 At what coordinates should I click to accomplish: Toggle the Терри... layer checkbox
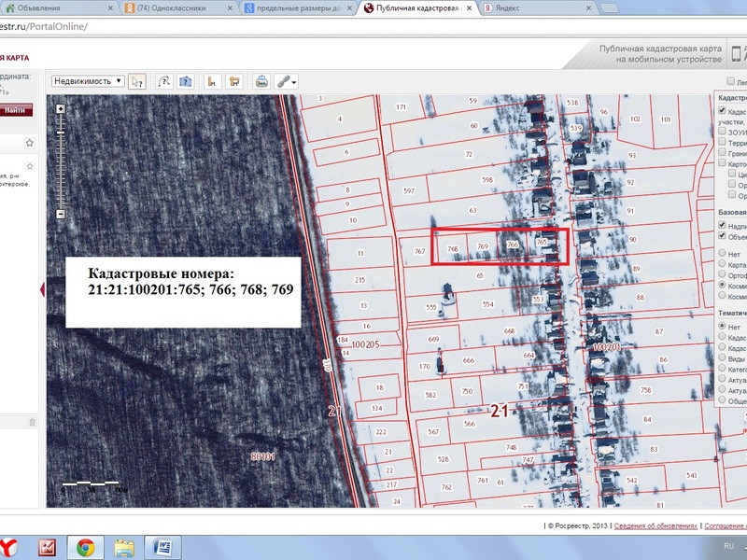[x=722, y=142]
